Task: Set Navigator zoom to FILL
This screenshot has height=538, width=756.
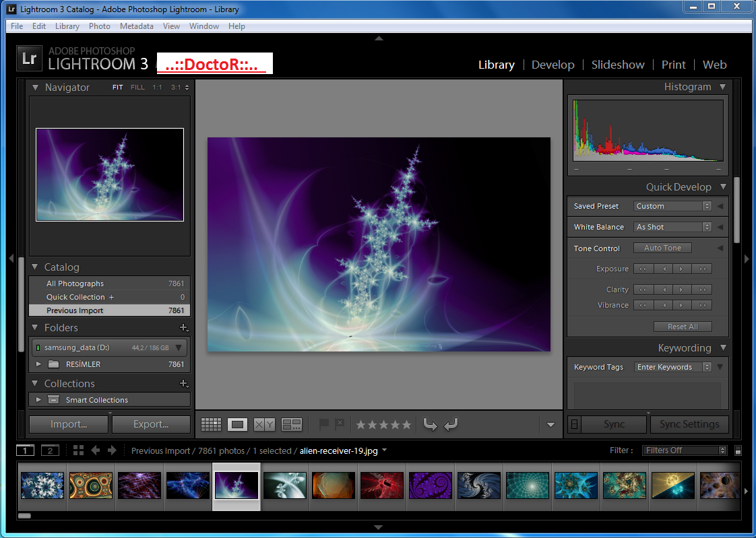Action: click(x=137, y=87)
